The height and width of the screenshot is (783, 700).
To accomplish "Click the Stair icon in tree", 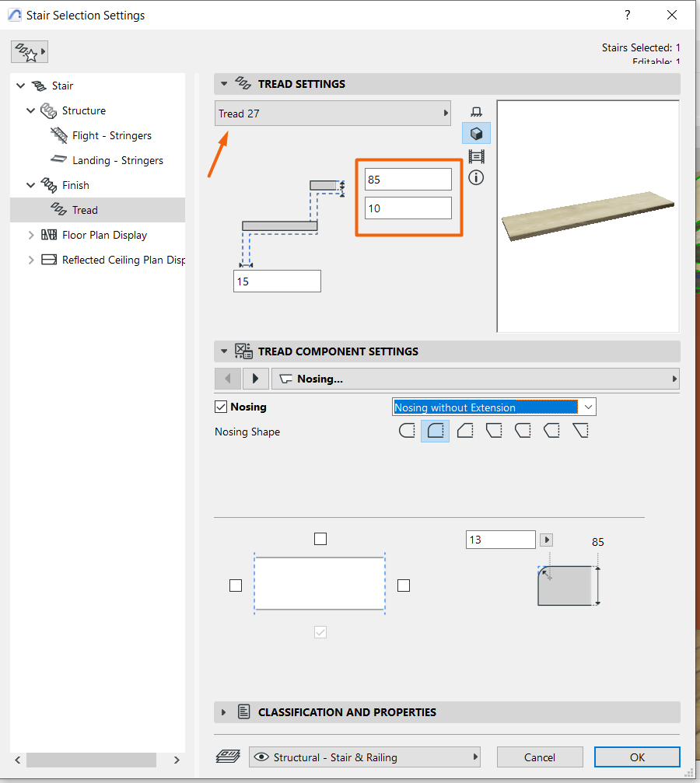I will [39, 86].
